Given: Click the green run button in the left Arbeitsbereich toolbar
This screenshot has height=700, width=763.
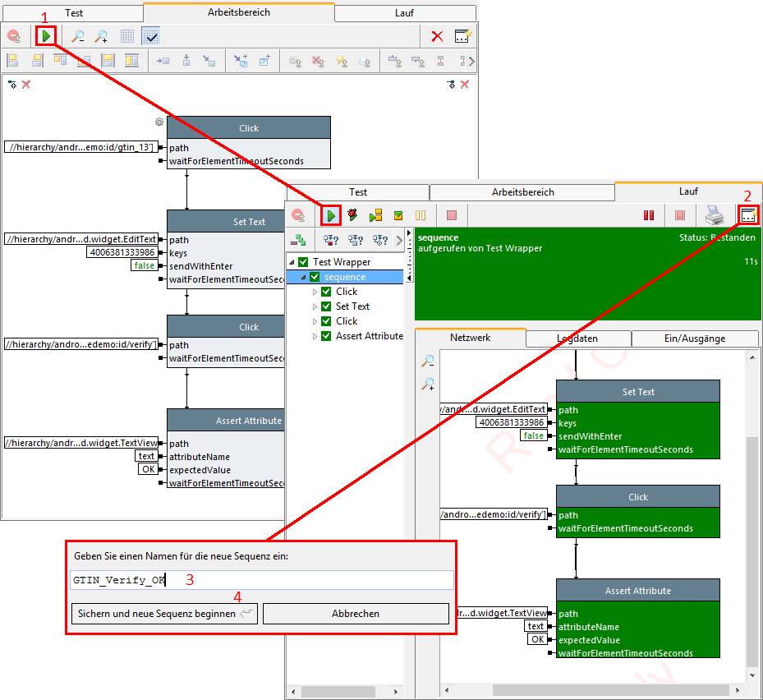Looking at the screenshot, I should coord(46,36).
